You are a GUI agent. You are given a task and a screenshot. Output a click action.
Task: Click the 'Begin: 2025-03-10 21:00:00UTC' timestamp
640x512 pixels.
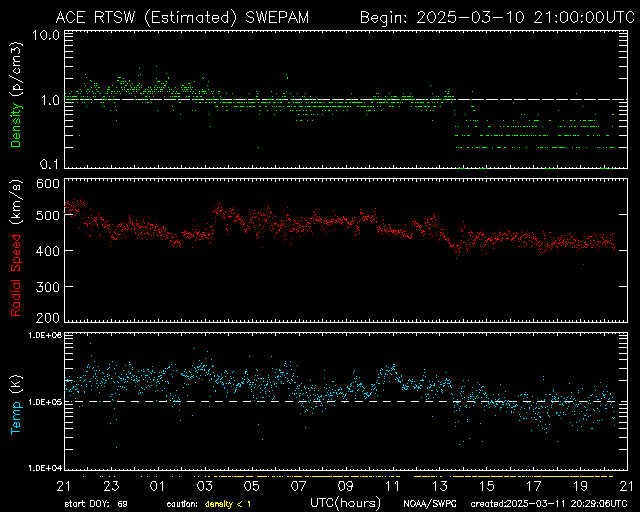[x=497, y=18]
